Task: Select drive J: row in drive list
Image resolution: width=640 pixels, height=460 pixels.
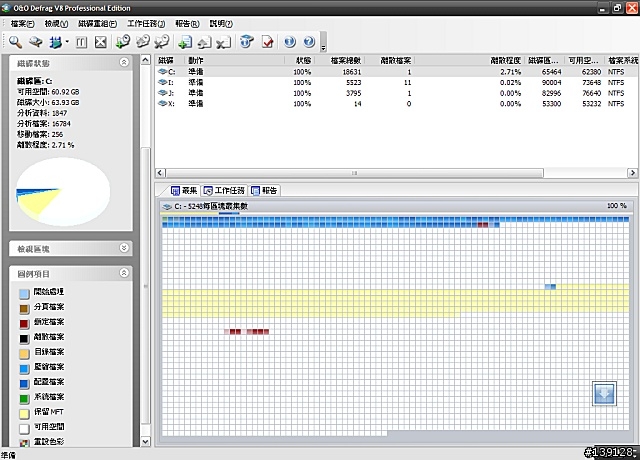Action: [396, 93]
